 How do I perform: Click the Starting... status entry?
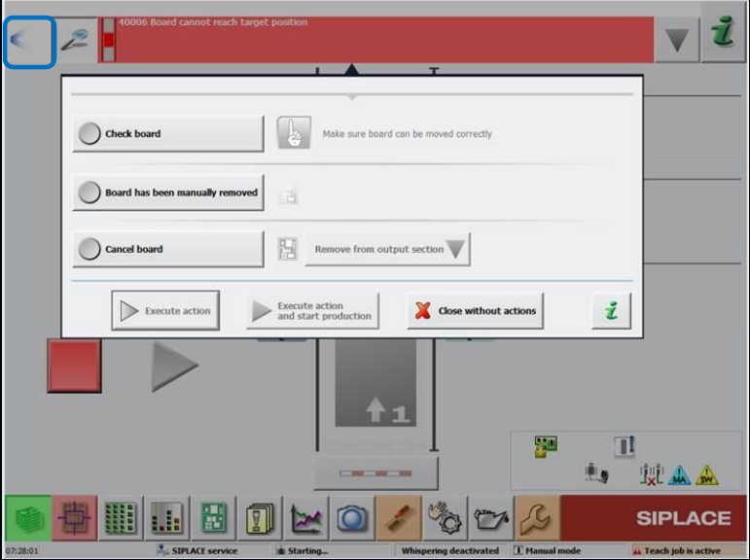pyautogui.click(x=303, y=550)
